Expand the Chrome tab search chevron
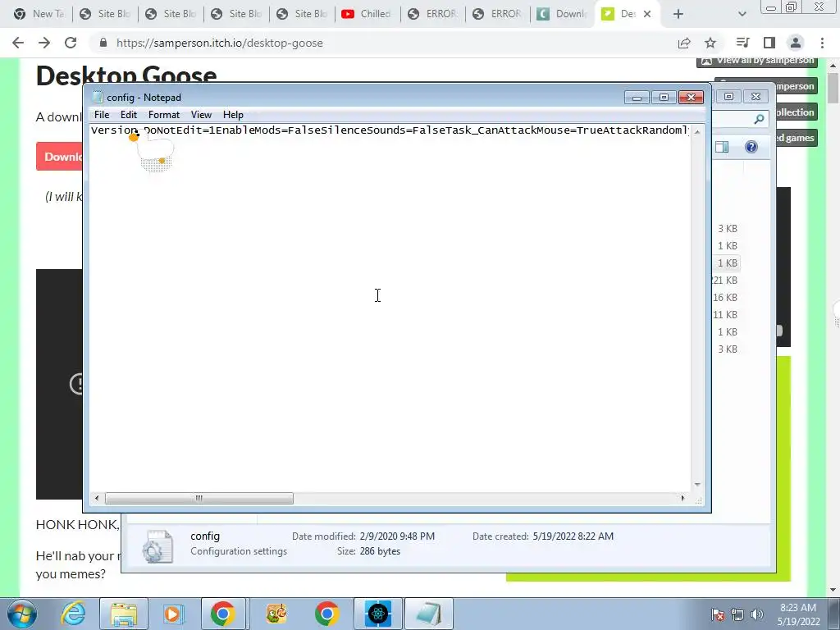 point(742,14)
